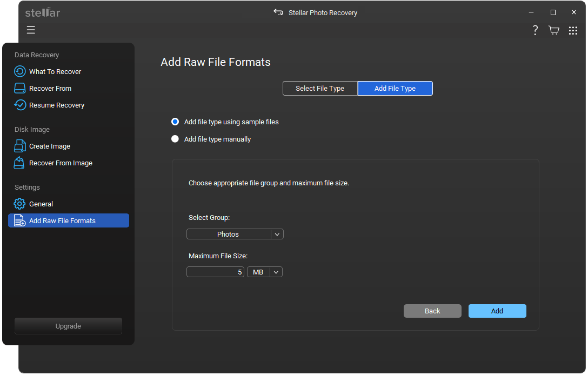Open the nine-dot apps grid icon
Screen dimensions: 588x375
click(x=573, y=30)
